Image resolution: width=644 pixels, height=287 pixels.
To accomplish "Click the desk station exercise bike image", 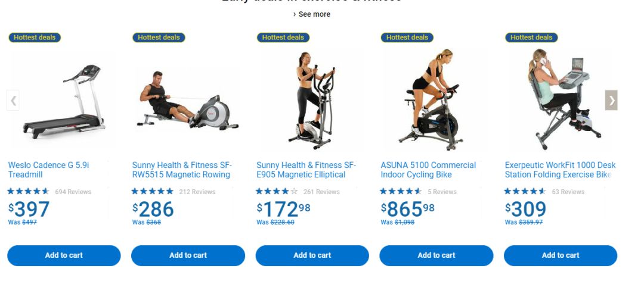I will [x=561, y=101].
